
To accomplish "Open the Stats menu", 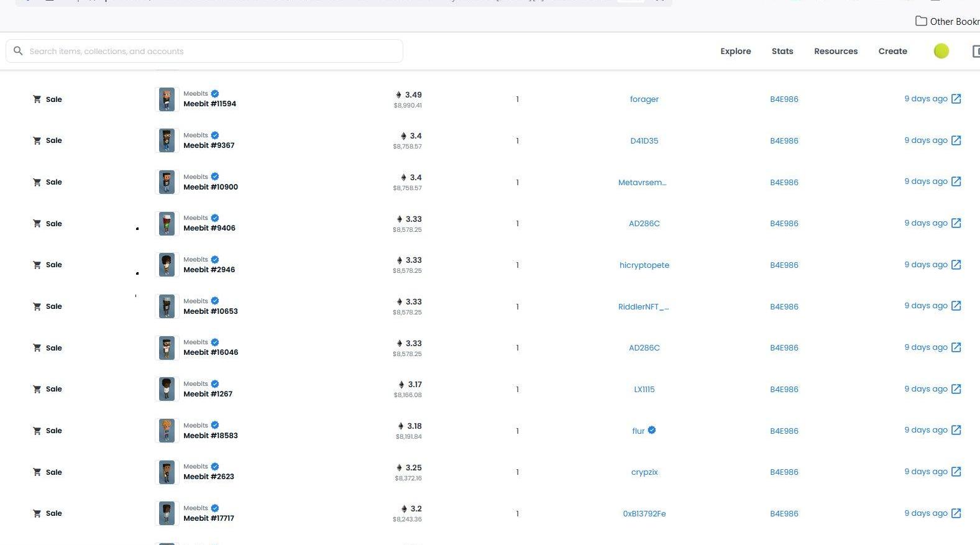I will pos(782,51).
